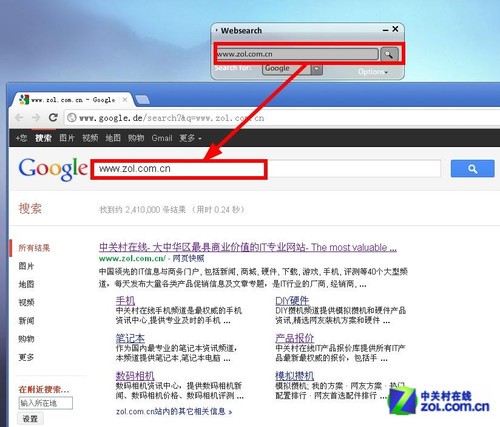Expand the Options menu in Websearch gadget
Screen dimensions: 500x427
(373, 71)
